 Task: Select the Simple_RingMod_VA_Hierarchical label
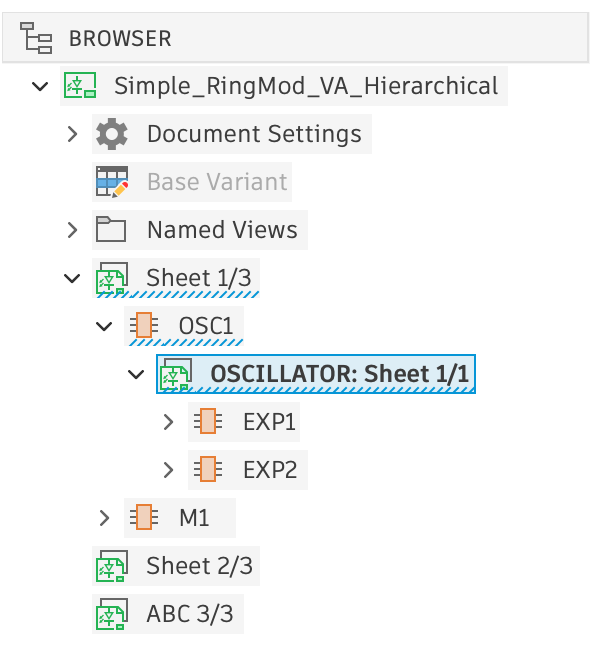click(306, 86)
